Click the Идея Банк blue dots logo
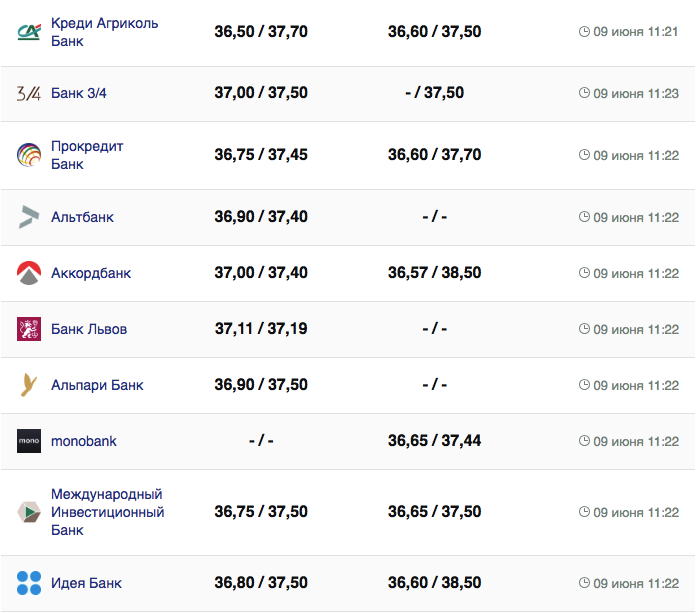Screen dimensions: 696x614 pyautogui.click(x=29, y=583)
